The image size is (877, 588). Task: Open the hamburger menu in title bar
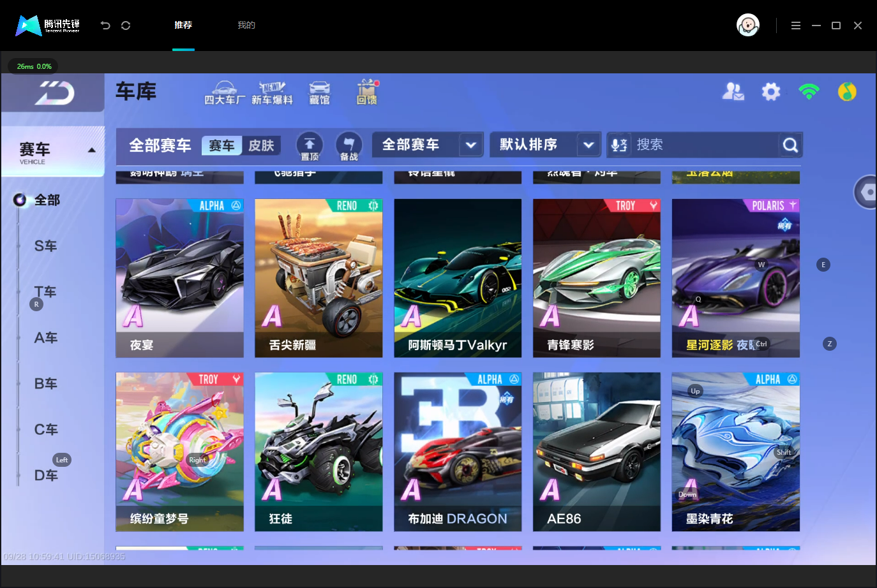tap(795, 26)
